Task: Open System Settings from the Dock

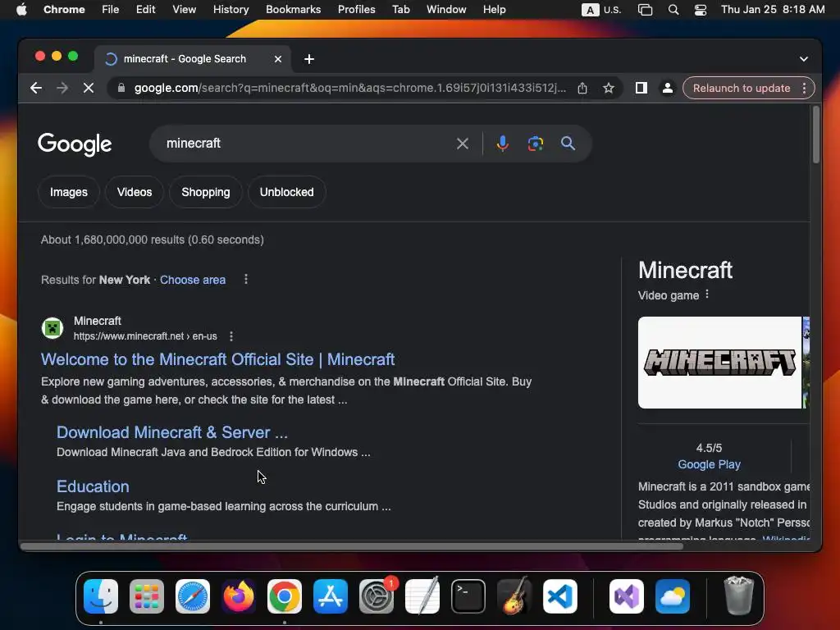Action: [x=376, y=596]
